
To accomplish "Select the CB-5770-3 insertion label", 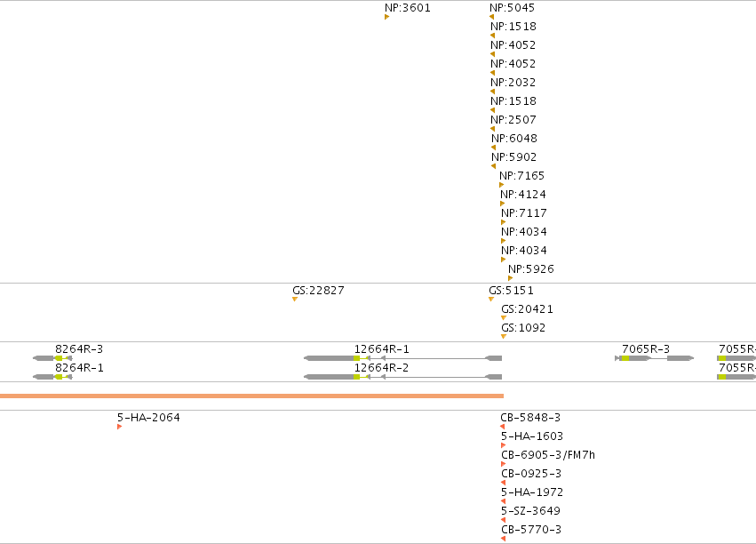I will (x=531, y=530).
